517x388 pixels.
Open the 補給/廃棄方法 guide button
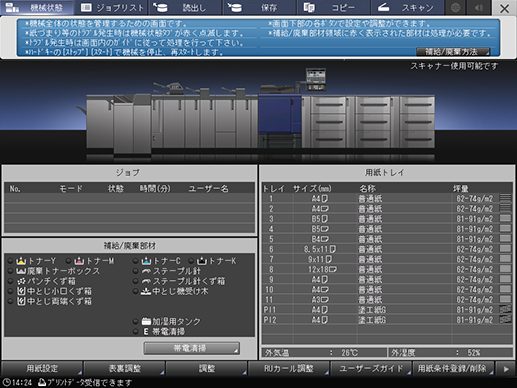point(453,52)
